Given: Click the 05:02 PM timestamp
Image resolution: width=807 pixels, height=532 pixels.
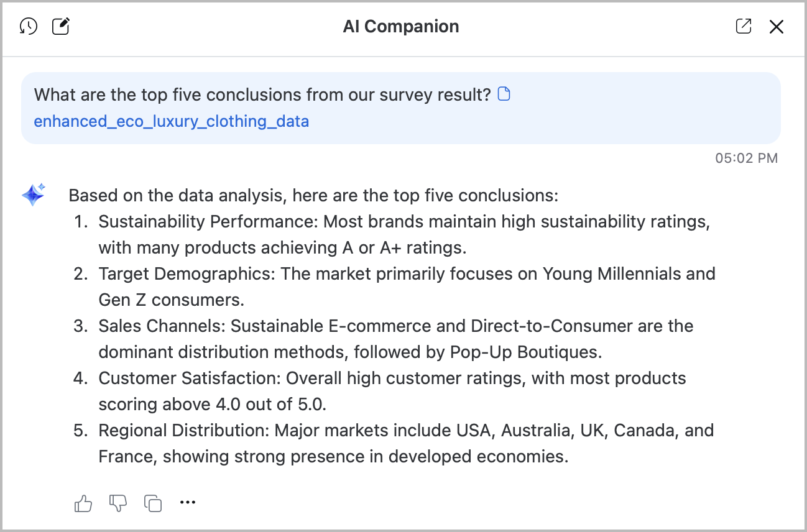Looking at the screenshot, I should click(x=745, y=158).
